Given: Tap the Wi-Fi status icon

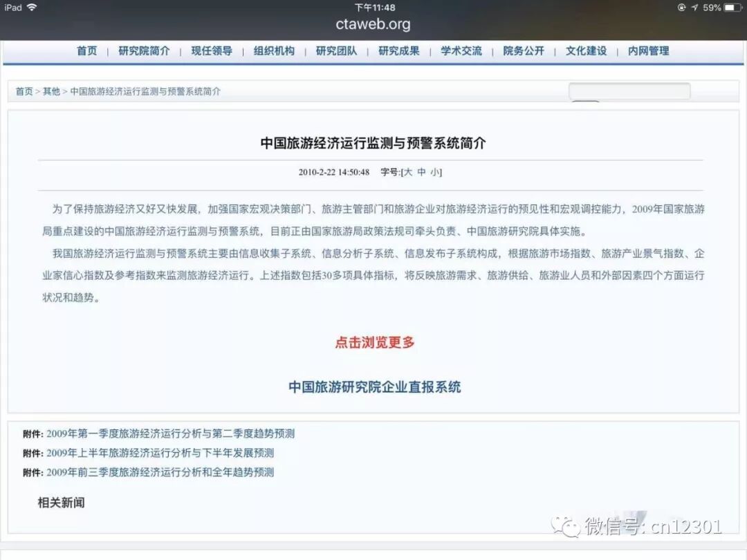Looking at the screenshot, I should [x=32, y=7].
